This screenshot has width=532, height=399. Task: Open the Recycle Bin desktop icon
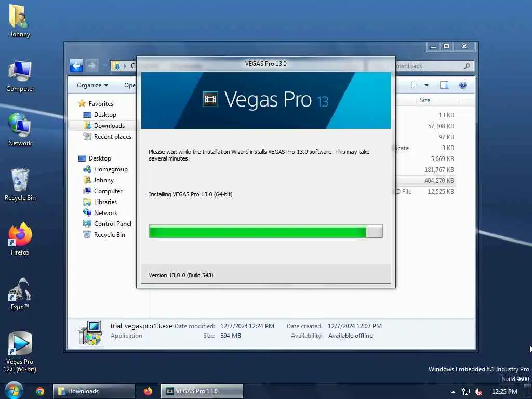(20, 185)
